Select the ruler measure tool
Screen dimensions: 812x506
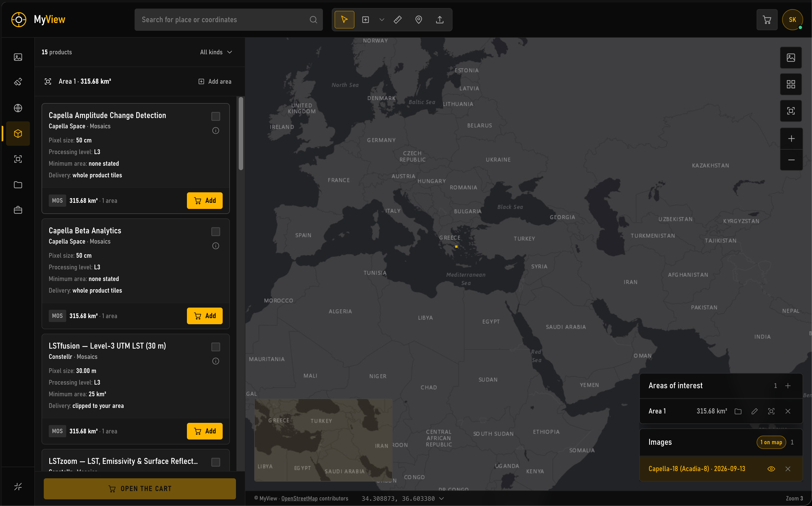click(398, 20)
